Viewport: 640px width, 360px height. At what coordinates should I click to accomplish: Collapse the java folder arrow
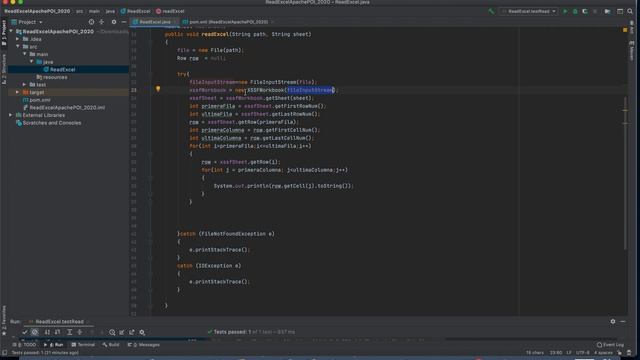pyautogui.click(x=31, y=62)
